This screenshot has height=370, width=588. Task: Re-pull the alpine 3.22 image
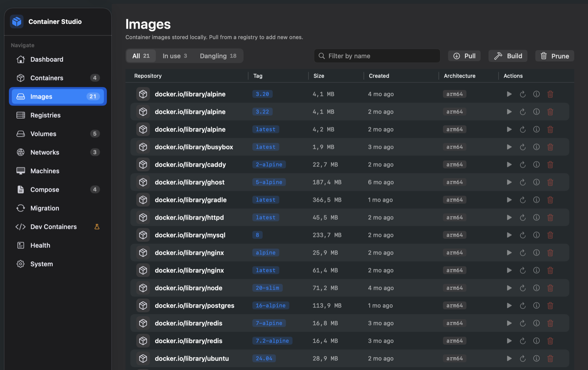(x=523, y=112)
